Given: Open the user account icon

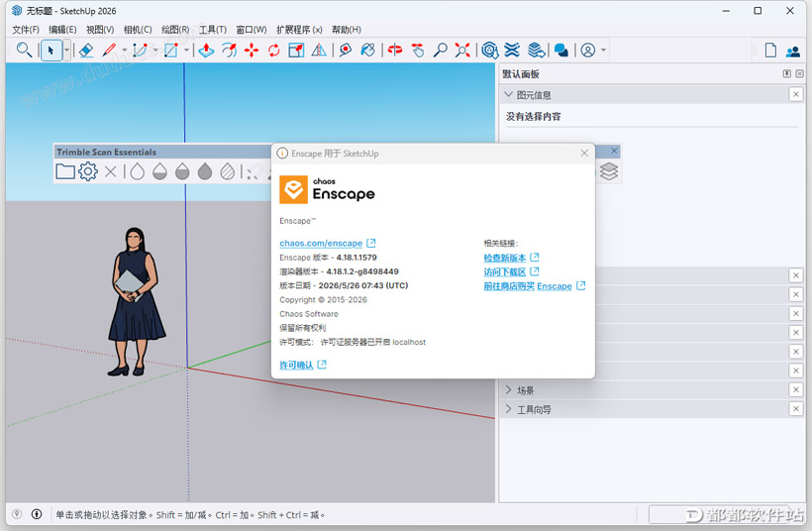Looking at the screenshot, I should coord(588,51).
